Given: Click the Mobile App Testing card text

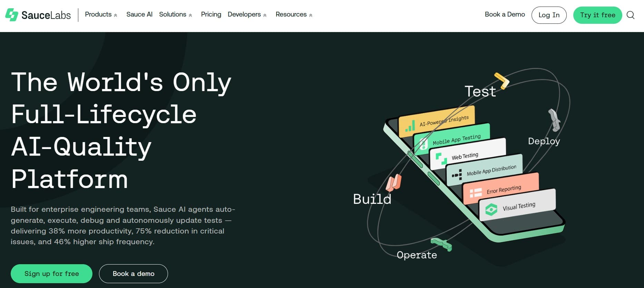Looking at the screenshot, I should coord(457,140).
